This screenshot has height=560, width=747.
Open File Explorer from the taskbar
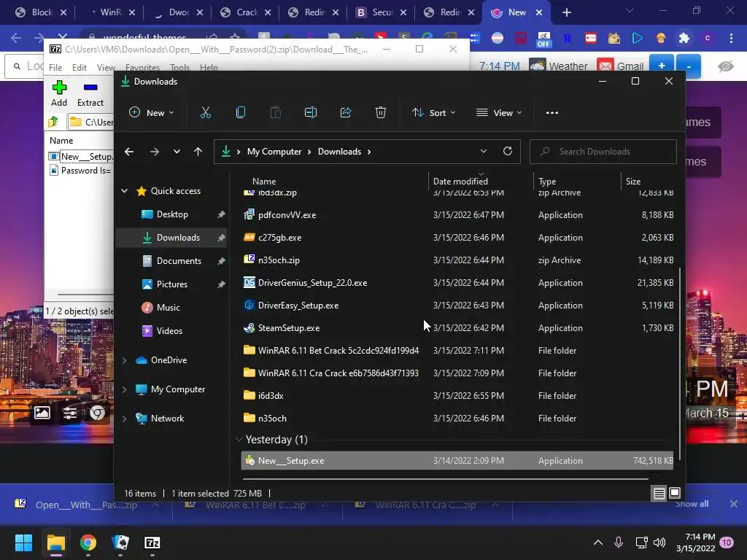(55, 542)
